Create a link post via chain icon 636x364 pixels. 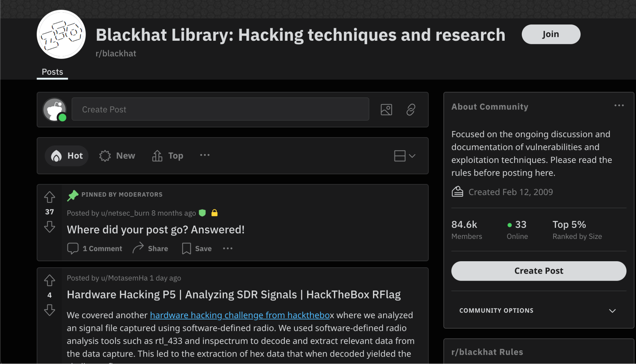[410, 109]
